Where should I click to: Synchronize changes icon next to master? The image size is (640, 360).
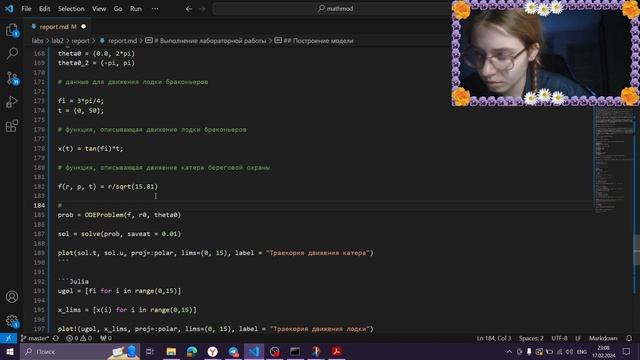click(56, 338)
